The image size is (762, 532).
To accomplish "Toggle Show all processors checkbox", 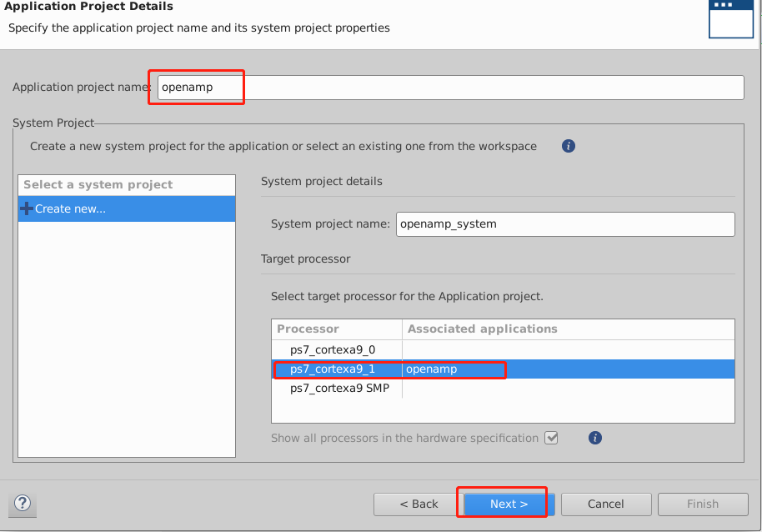I will tap(551, 438).
